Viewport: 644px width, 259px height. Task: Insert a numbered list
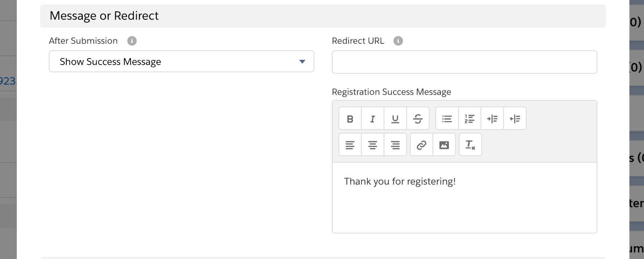[x=470, y=119]
